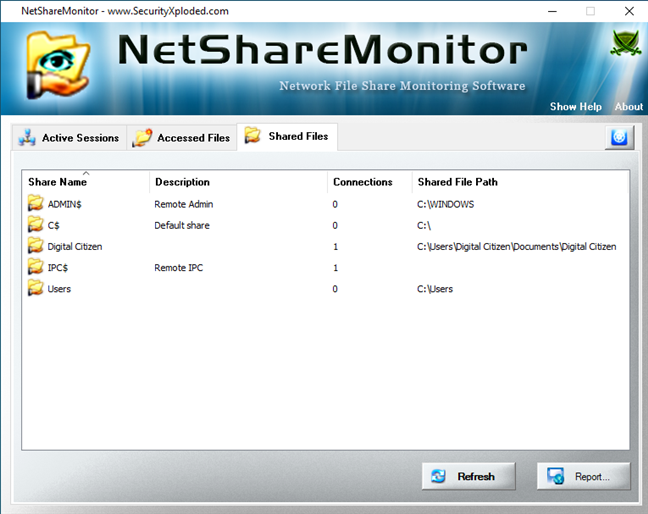Click the C:\ path of C$ share
Image resolution: width=648 pixels, height=514 pixels.
(424, 226)
